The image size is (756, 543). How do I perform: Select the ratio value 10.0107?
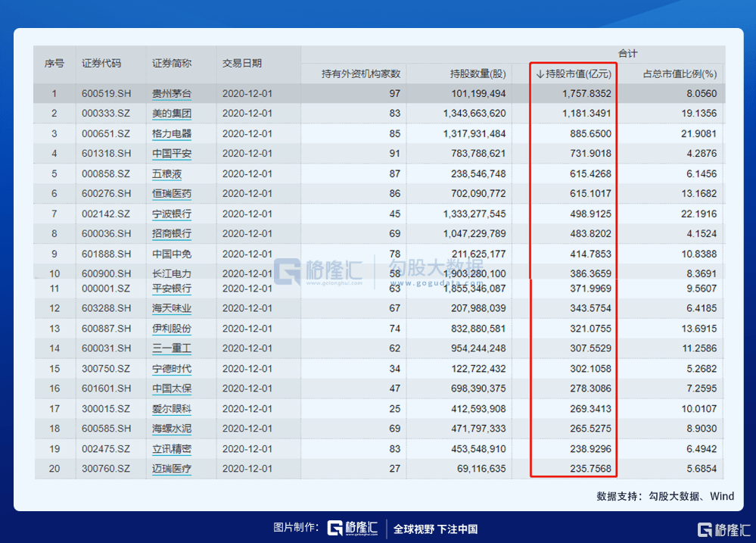[x=699, y=409]
